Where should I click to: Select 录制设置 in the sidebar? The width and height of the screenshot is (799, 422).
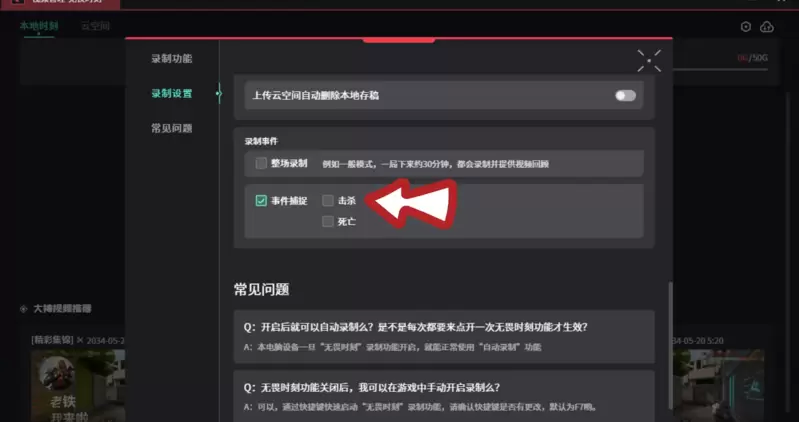tap(172, 93)
